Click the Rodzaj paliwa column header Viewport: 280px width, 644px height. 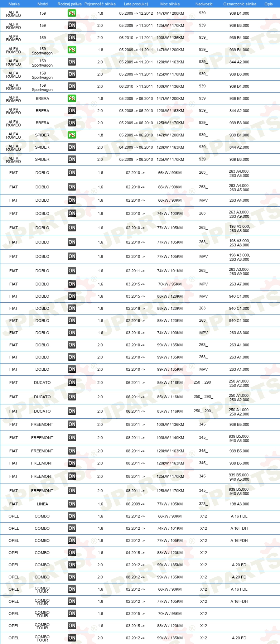click(69, 4)
